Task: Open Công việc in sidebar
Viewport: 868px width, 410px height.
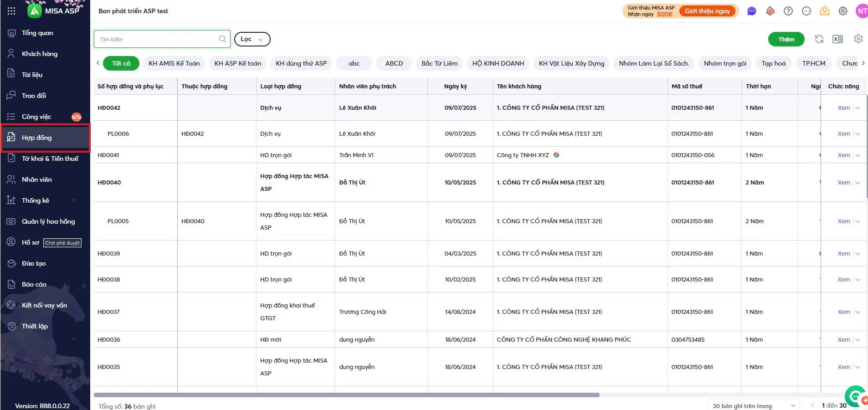Action: pyautogui.click(x=45, y=117)
